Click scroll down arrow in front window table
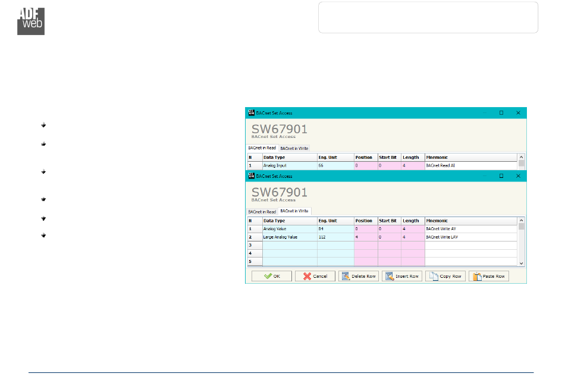The image size is (565, 392). click(521, 264)
